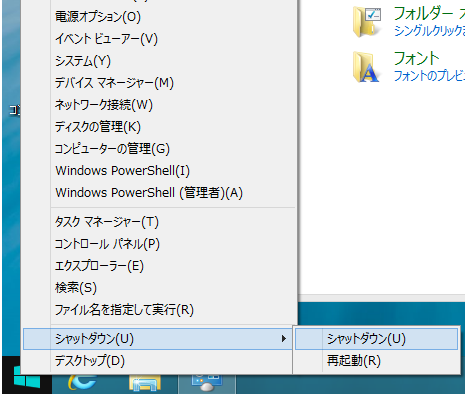This screenshot has height=394, width=465.
Task: Switch to the Control Panel taskbar icon
Action: pos(207,383)
